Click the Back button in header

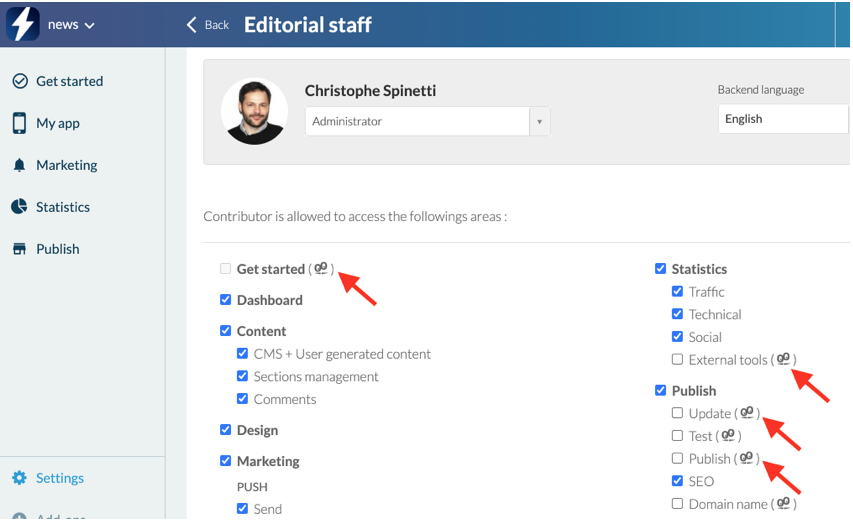[x=208, y=25]
